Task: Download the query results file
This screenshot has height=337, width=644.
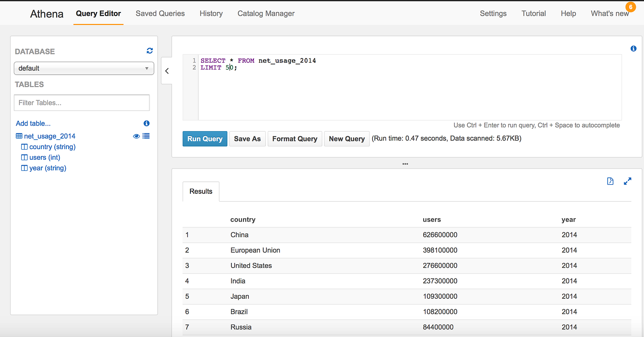Action: point(610,181)
